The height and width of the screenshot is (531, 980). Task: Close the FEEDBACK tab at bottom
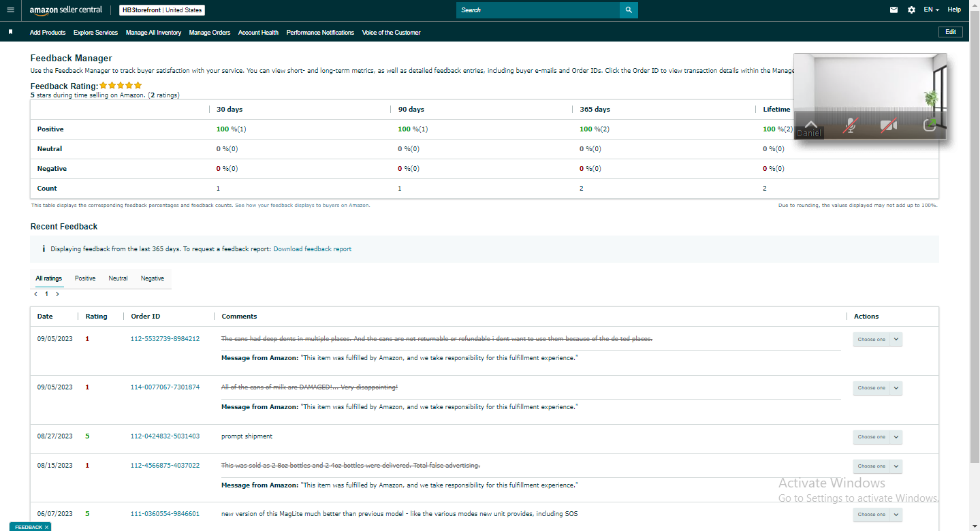click(46, 528)
